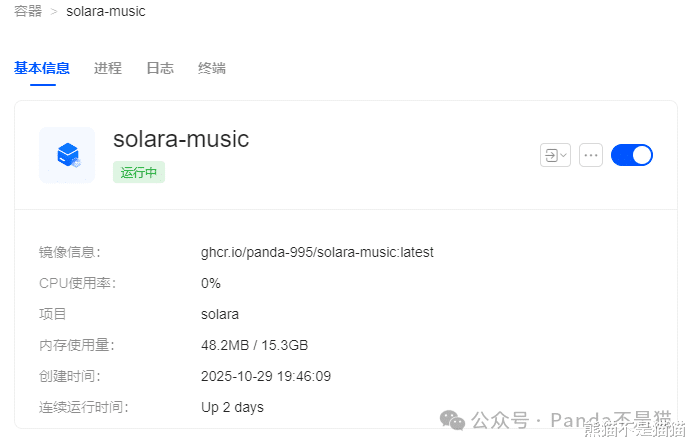Click the WeChat logo in the watermark
The height and width of the screenshot is (448, 694).
pos(454,418)
